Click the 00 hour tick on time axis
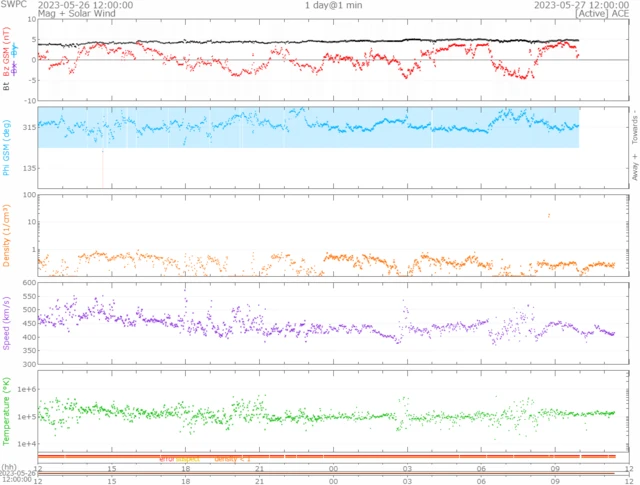 (333, 468)
